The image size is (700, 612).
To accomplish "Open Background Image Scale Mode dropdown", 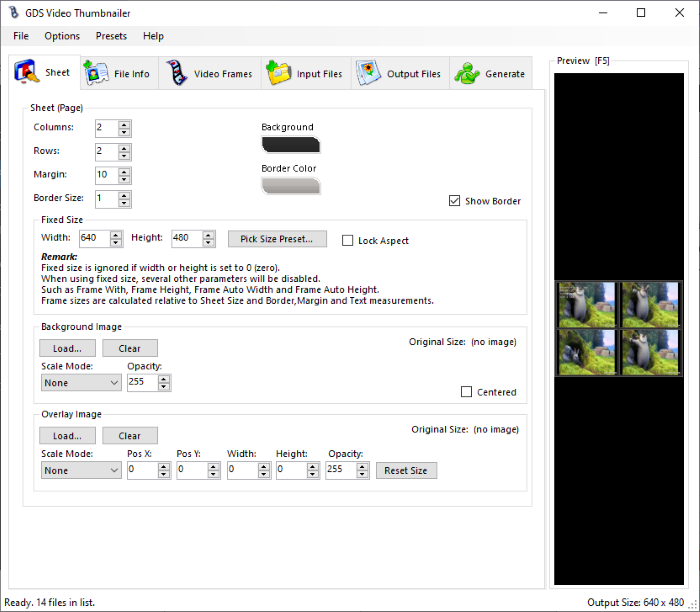I will [x=81, y=383].
